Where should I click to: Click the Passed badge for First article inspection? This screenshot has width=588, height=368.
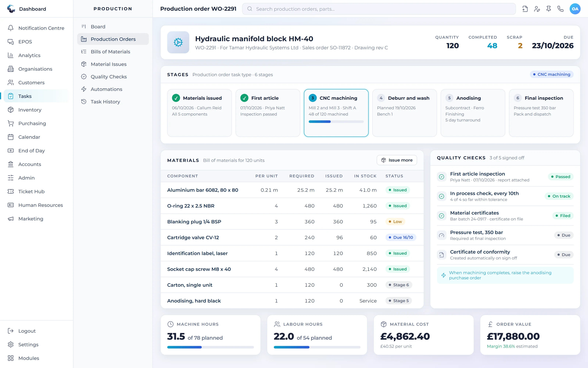click(561, 177)
